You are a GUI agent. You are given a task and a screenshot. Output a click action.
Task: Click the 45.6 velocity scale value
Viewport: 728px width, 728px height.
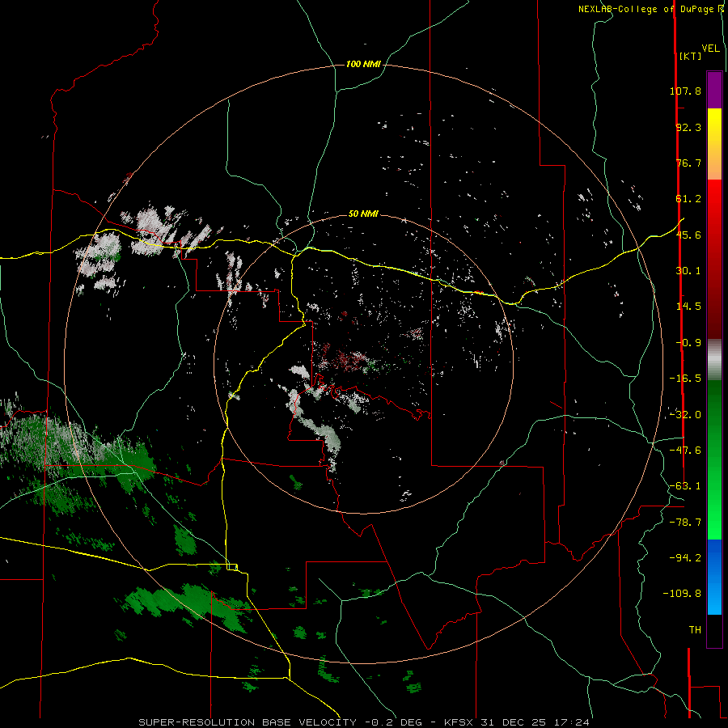688,235
